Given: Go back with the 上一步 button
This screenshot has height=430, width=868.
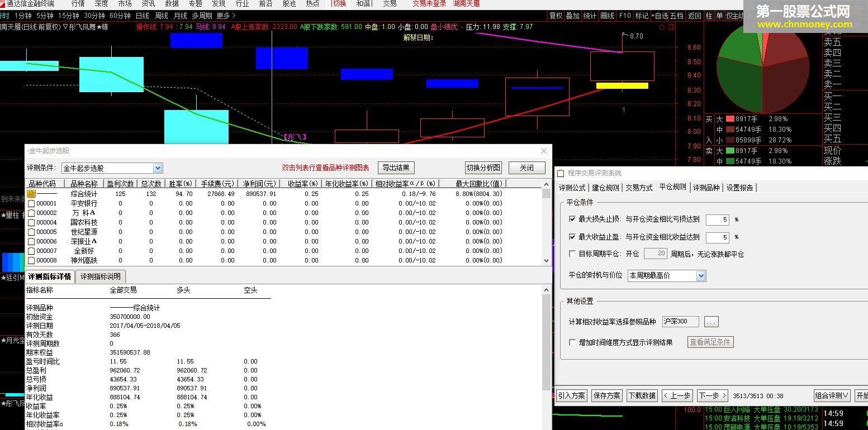Looking at the screenshot, I should 677,395.
